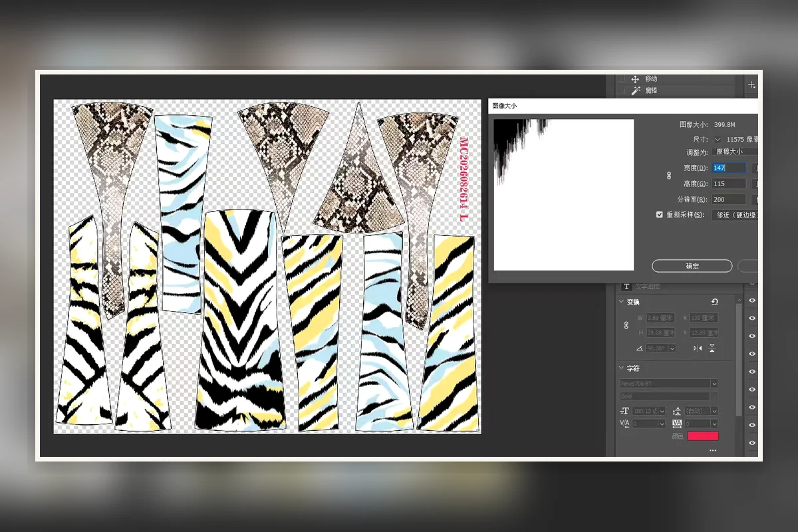The width and height of the screenshot is (798, 532).
Task: Open the 调整为 preset dropdown (原稿大小)
Action: [735, 152]
